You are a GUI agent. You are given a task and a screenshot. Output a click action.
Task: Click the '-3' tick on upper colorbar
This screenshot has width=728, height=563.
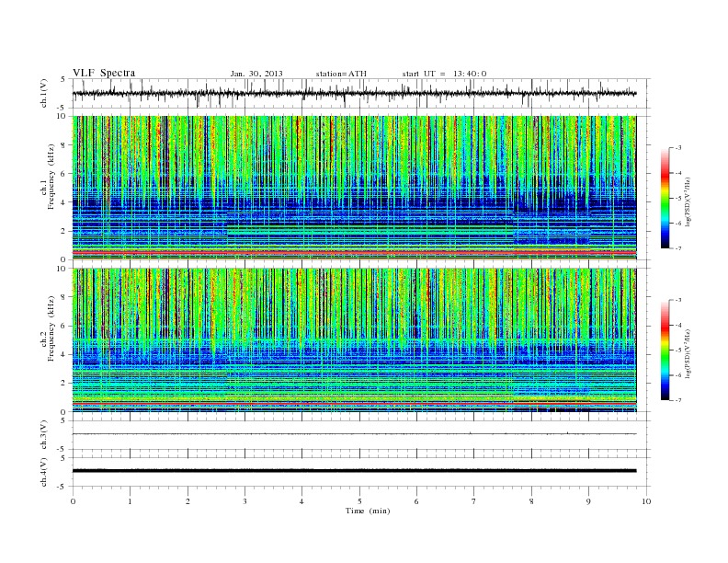click(x=678, y=148)
